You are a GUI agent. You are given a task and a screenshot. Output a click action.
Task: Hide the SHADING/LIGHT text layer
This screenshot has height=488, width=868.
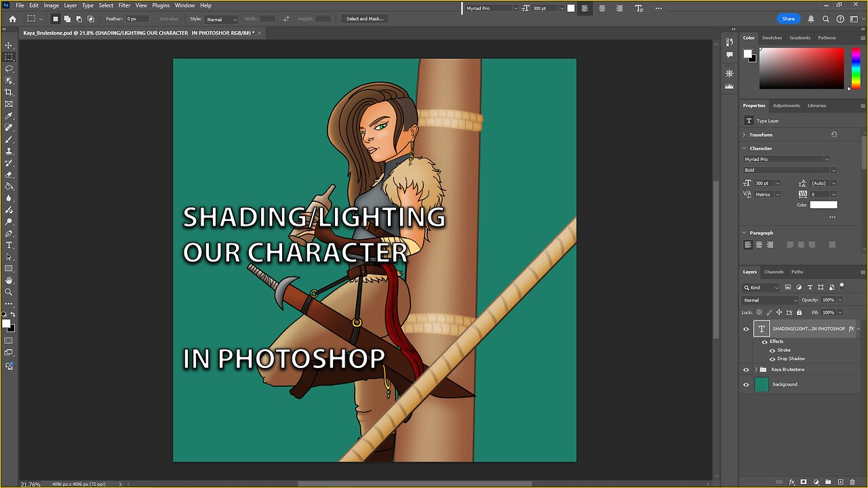[x=747, y=329]
